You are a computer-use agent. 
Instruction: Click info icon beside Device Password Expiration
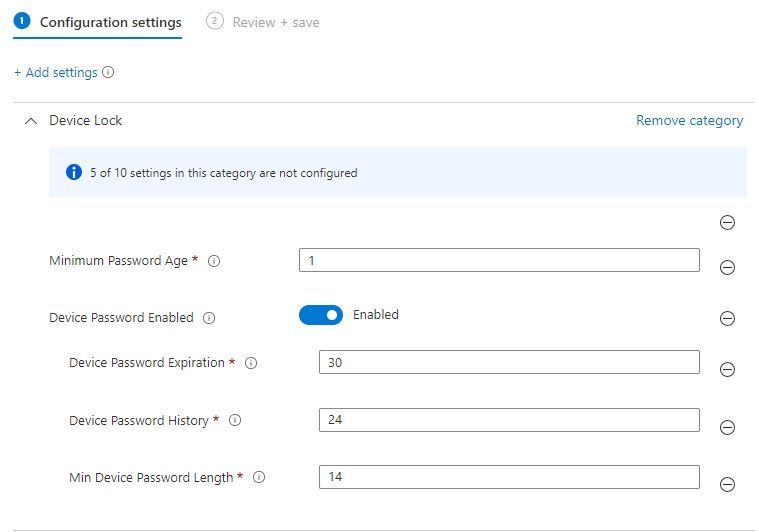tap(251, 363)
